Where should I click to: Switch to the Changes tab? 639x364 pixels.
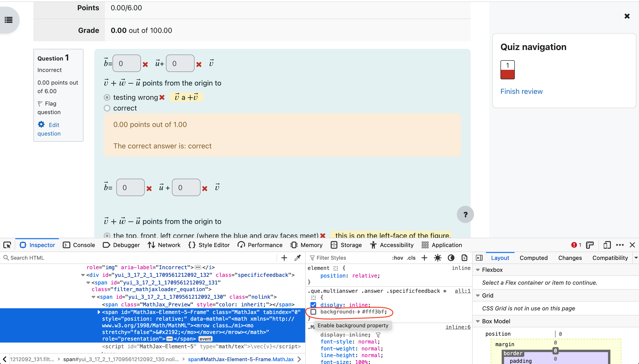[x=570, y=258]
